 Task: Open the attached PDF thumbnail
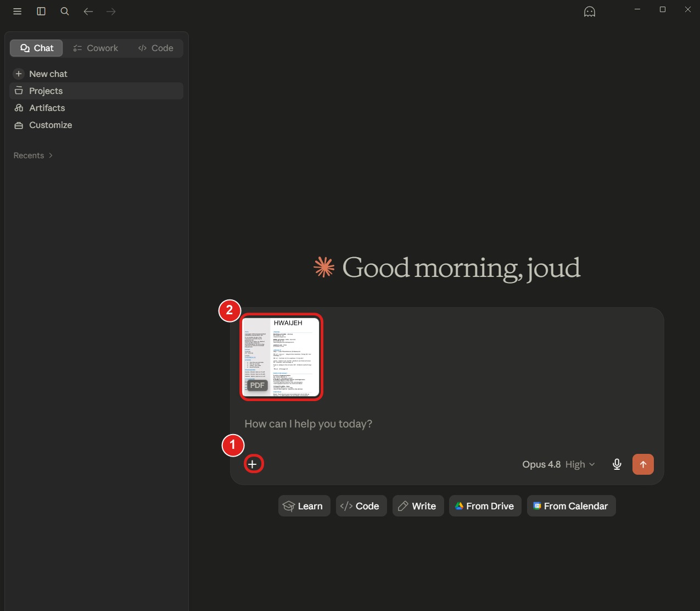[281, 357]
